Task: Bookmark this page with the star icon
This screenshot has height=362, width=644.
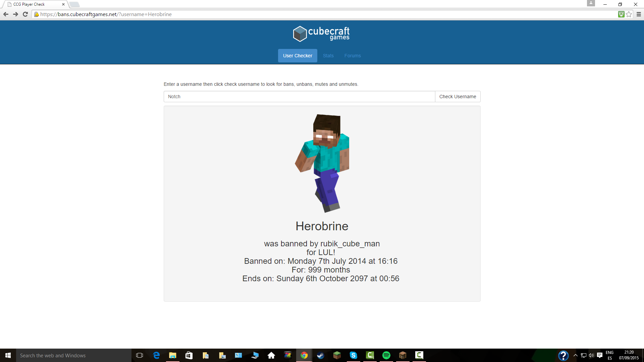Action: coord(629,14)
